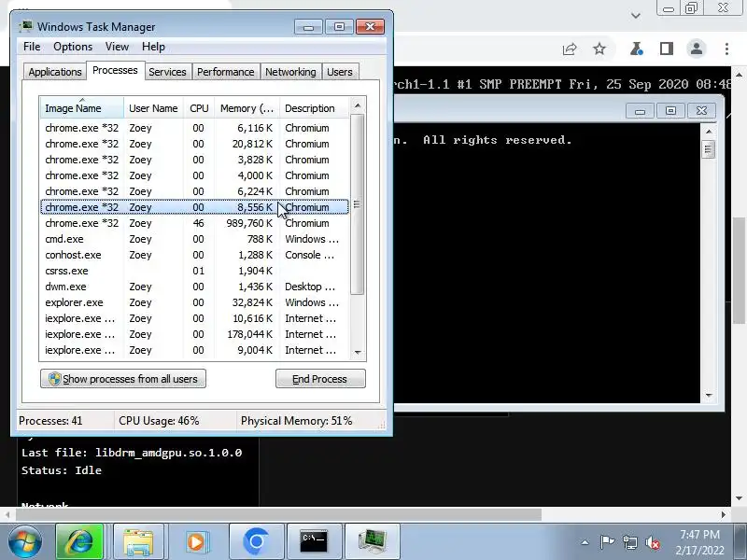Screen dimensions: 747x560
Task: Click the Show desktop strip
Action: click(x=740, y=542)
